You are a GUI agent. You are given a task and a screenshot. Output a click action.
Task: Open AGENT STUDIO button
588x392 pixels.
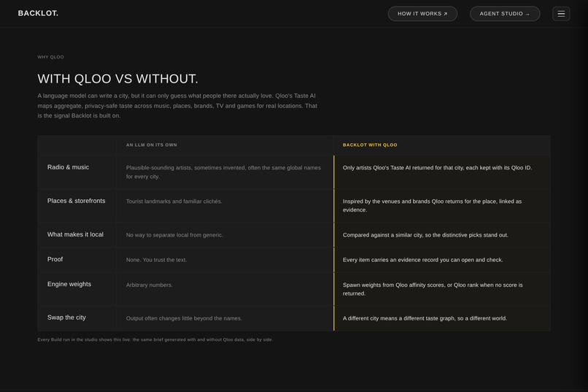[505, 14]
